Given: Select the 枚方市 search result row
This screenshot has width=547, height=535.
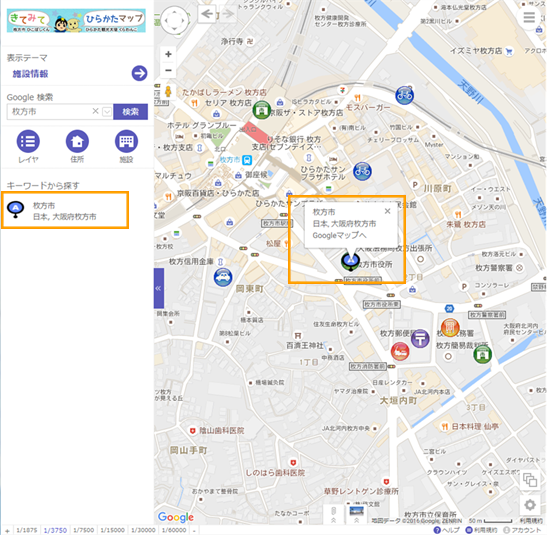Looking at the screenshot, I should point(65,210).
